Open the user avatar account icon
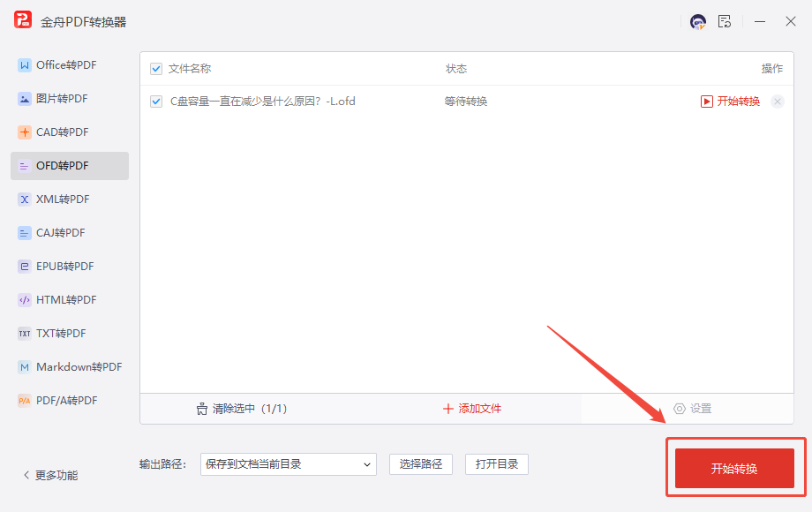The width and height of the screenshot is (812, 512). (x=697, y=21)
